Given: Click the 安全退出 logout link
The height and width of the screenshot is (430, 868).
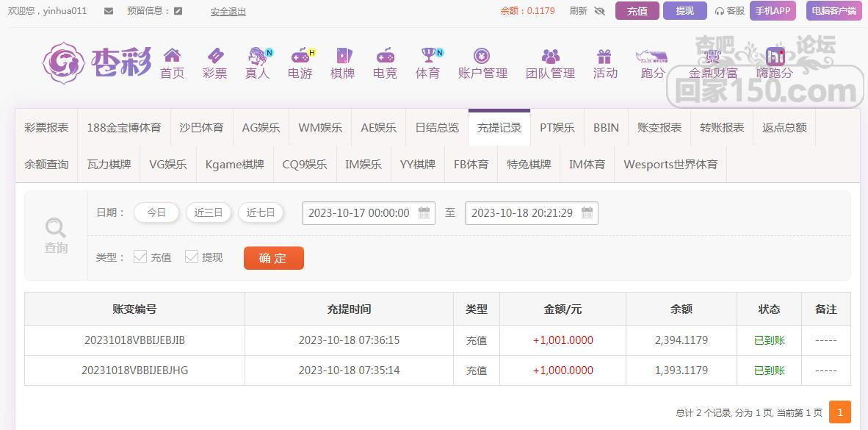Looking at the screenshot, I should point(228,11).
